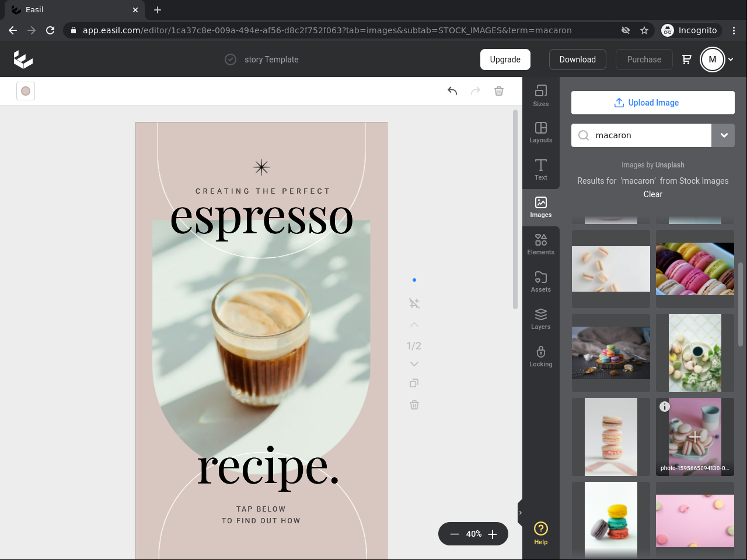
Task: Collapse the side panel arrow
Action: [520, 513]
